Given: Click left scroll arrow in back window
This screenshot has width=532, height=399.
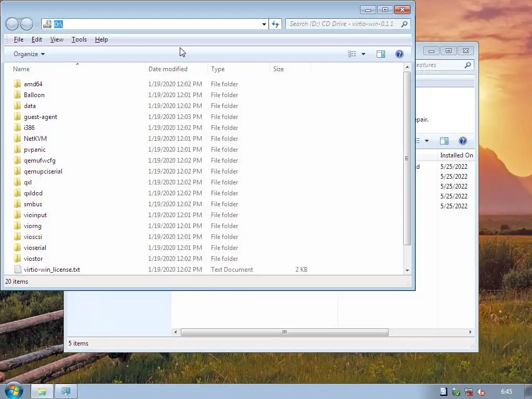Looking at the screenshot, I should pyautogui.click(x=176, y=332).
